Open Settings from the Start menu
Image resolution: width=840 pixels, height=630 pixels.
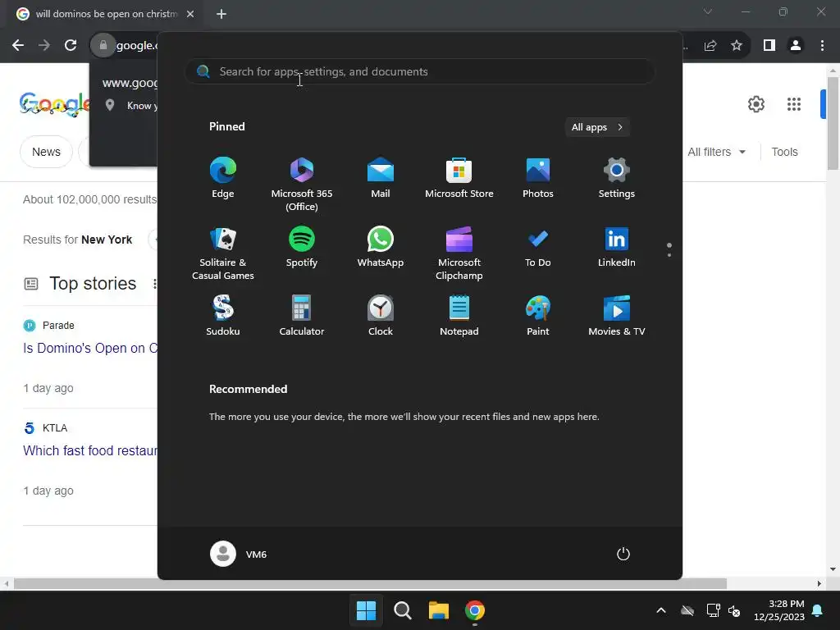pos(617,178)
